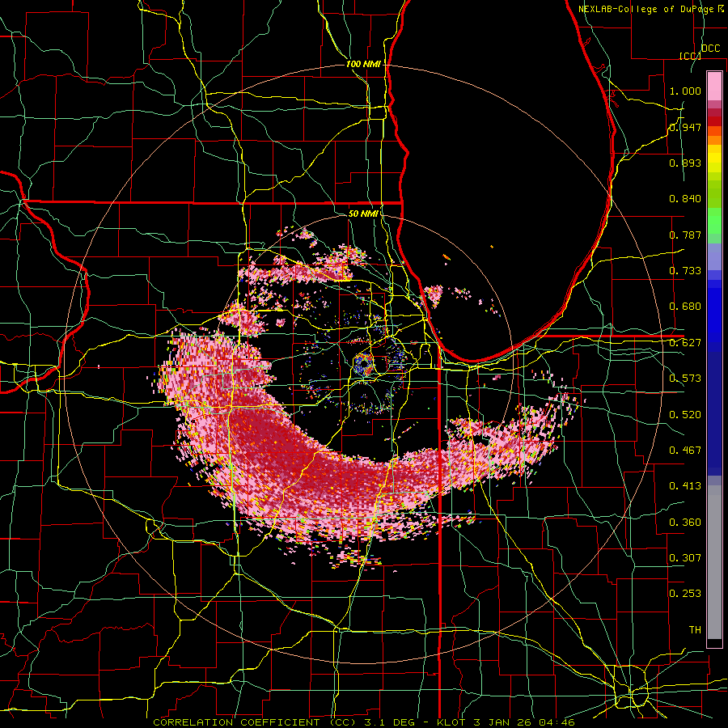Click the 0.360 scale value

(685, 523)
